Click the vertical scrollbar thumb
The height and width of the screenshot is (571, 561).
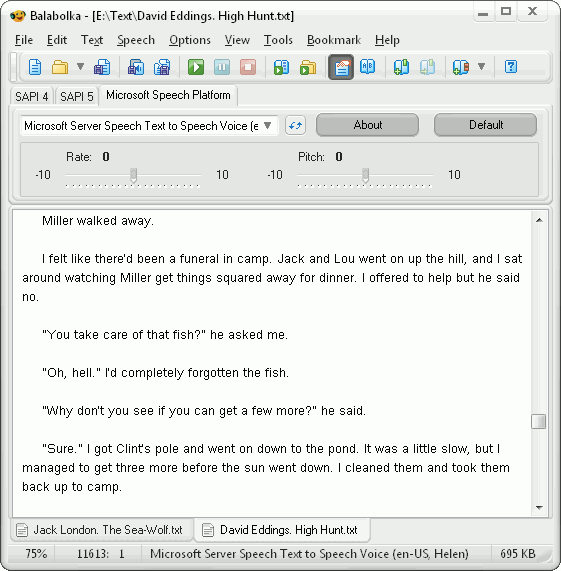tap(538, 422)
